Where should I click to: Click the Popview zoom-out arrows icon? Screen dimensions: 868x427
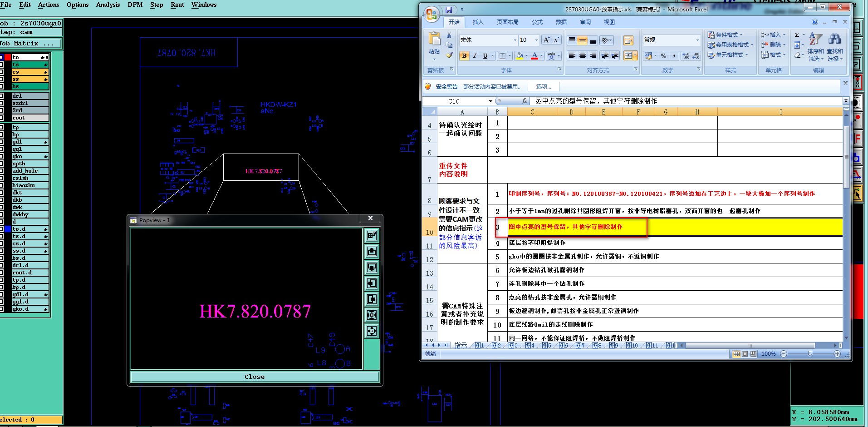click(372, 331)
